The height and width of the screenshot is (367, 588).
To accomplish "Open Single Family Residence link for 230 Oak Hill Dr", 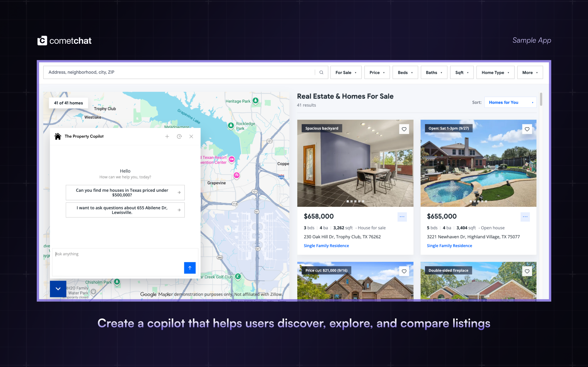I will click(x=326, y=245).
